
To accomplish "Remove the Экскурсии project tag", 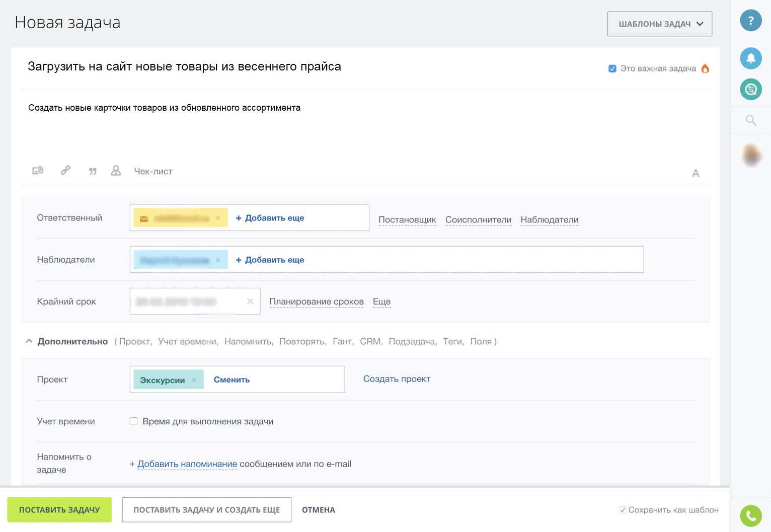I will [x=194, y=380].
